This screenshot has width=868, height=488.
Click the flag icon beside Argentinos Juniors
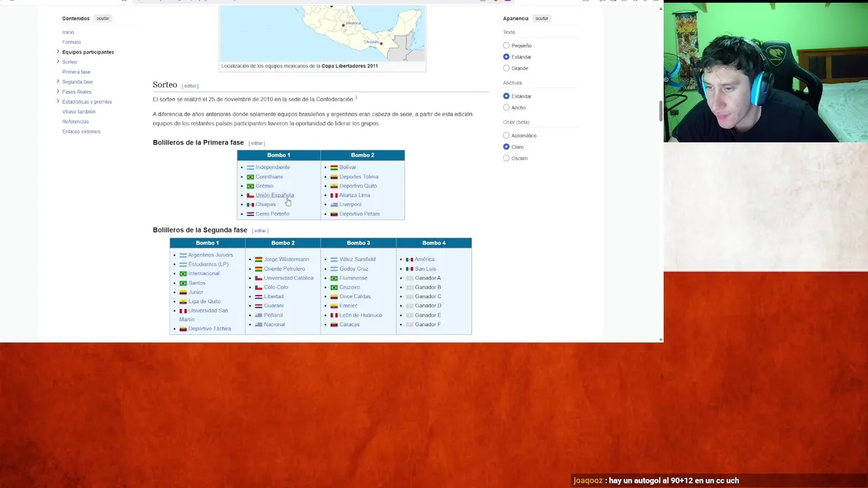183,256
